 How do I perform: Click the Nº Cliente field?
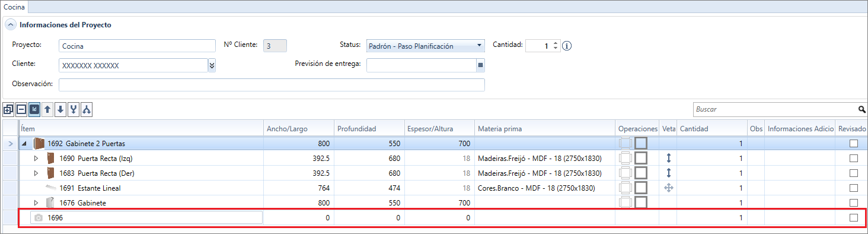click(x=275, y=46)
